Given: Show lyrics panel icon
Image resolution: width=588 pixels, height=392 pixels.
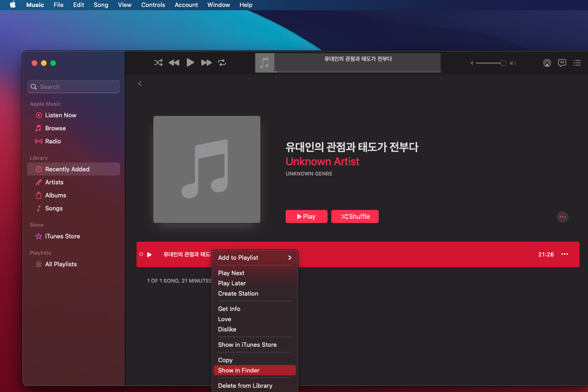Looking at the screenshot, I should tap(562, 63).
